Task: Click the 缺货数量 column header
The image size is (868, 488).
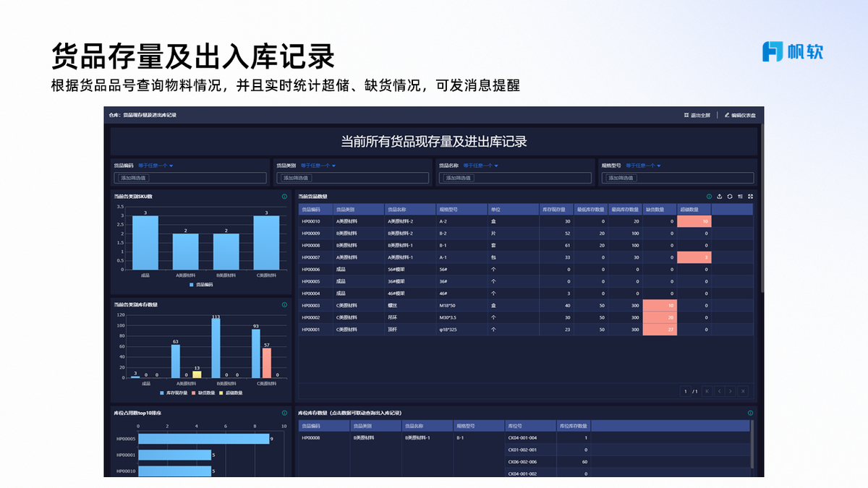Action: (660, 209)
